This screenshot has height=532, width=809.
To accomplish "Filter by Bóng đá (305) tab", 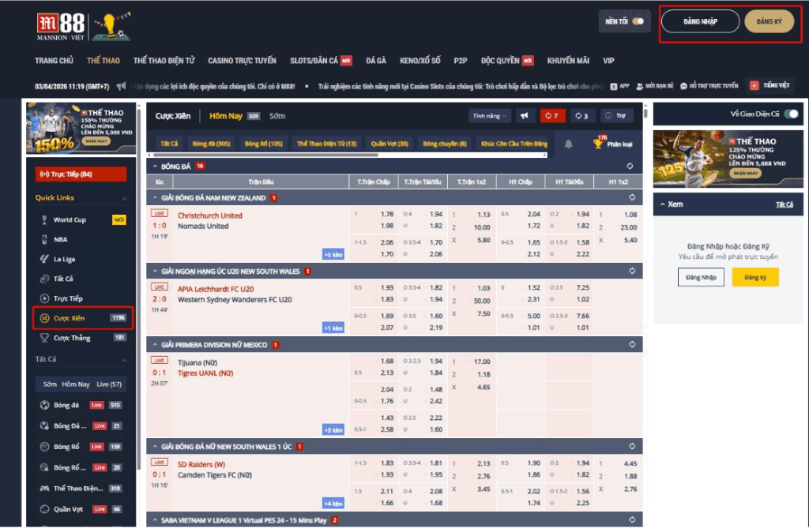I will click(x=211, y=144).
